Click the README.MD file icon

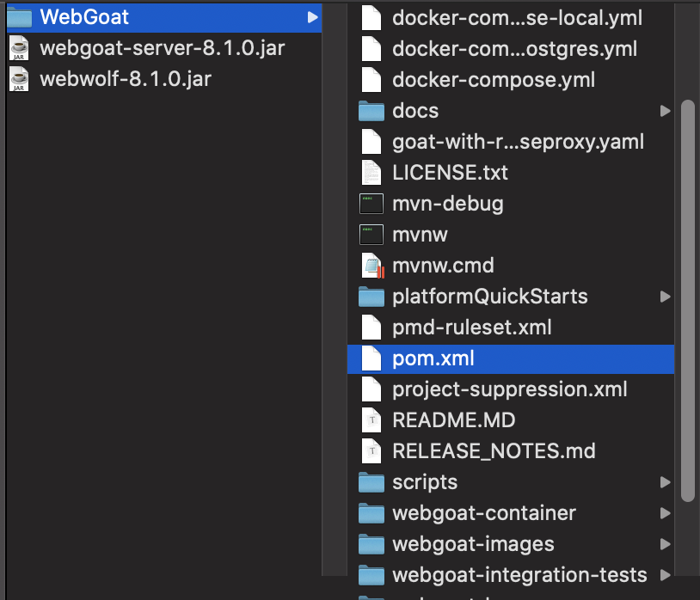click(x=371, y=420)
